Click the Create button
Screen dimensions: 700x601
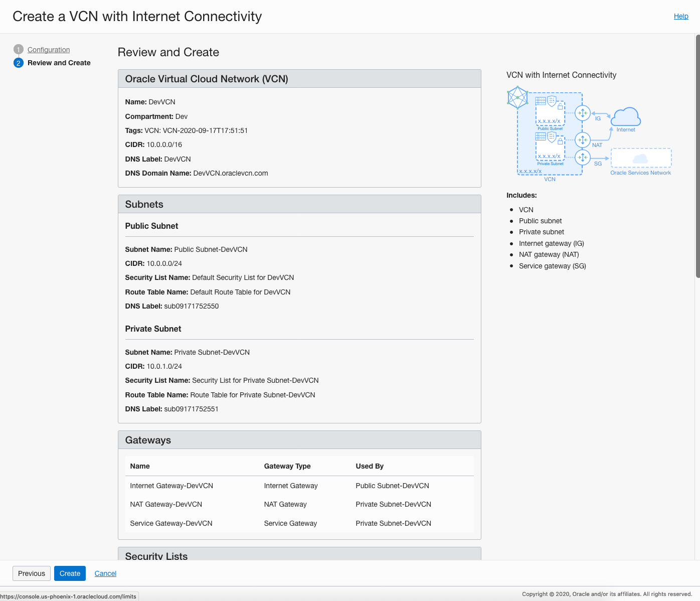(x=70, y=573)
